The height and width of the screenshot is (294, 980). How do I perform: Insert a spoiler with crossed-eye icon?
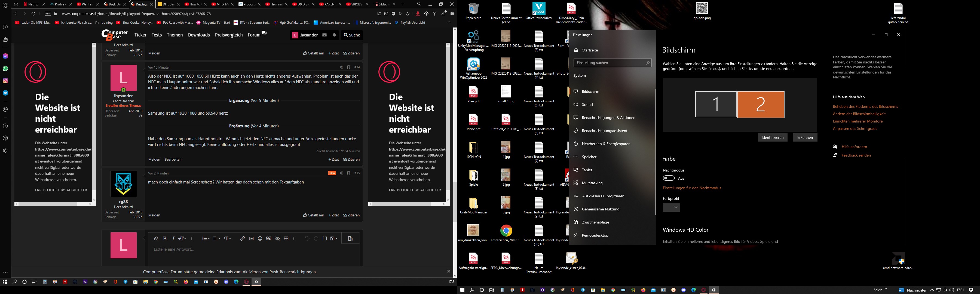pos(277,238)
